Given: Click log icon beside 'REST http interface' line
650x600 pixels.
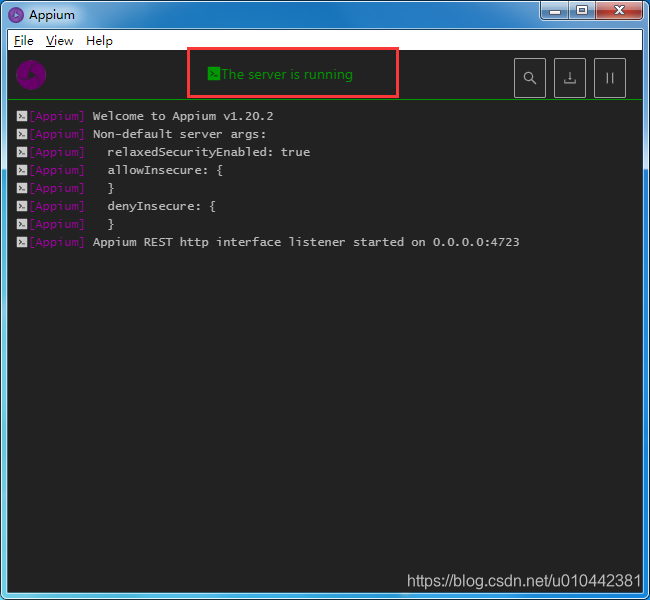Looking at the screenshot, I should pos(22,242).
